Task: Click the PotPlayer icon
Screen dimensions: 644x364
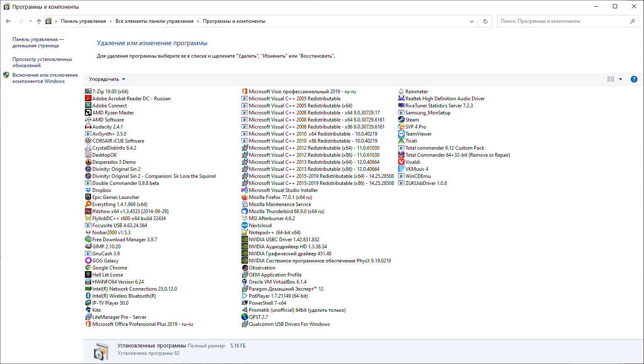Action: 244,296
